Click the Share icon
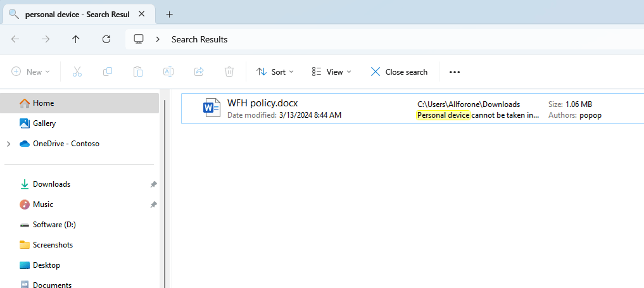This screenshot has width=644, height=288. [x=199, y=72]
